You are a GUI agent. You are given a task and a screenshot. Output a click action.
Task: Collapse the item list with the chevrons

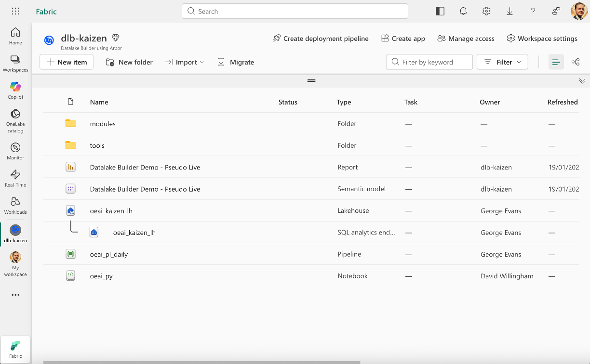[582, 80]
